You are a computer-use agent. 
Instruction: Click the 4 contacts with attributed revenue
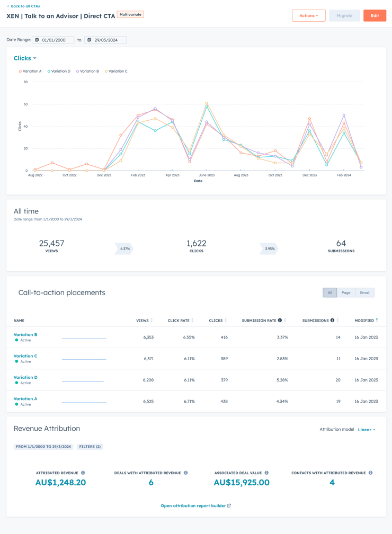[x=332, y=483]
